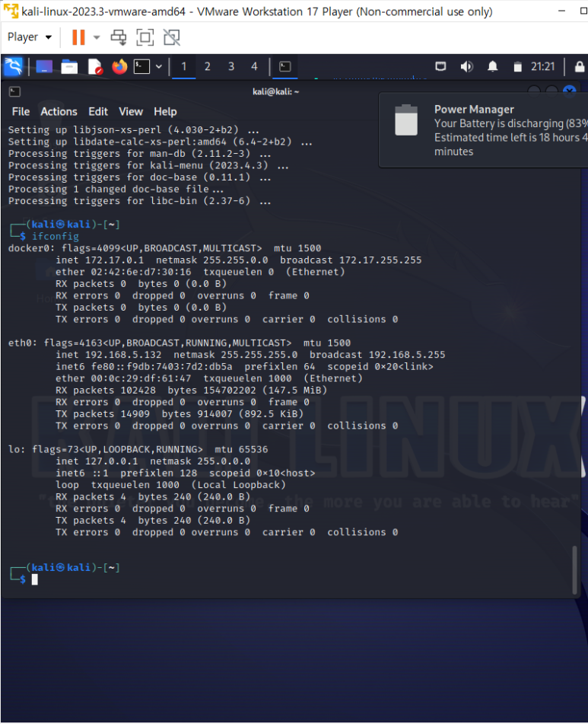Pause the virtual machine

coord(78,37)
